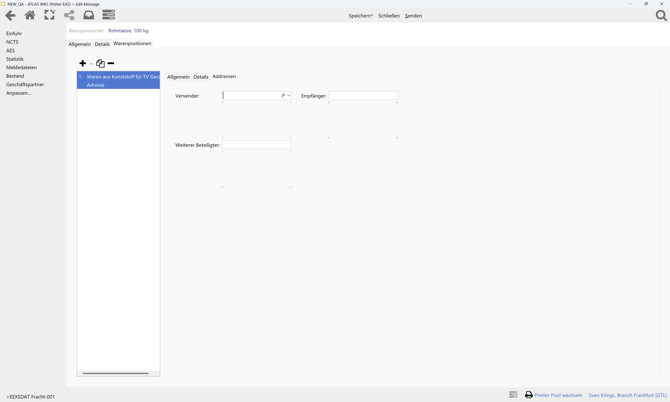Click the Empfänger input field
Image resolution: width=670 pixels, height=402 pixels.
(363, 96)
